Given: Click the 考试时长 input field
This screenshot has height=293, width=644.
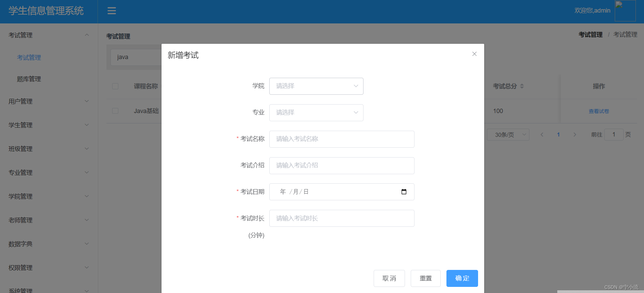Looking at the screenshot, I should (342, 218).
